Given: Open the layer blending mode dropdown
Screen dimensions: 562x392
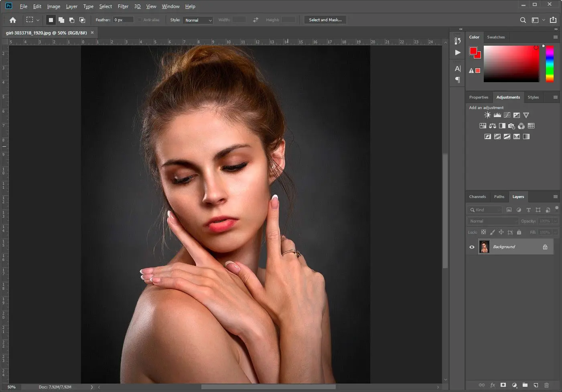Looking at the screenshot, I should click(492, 221).
